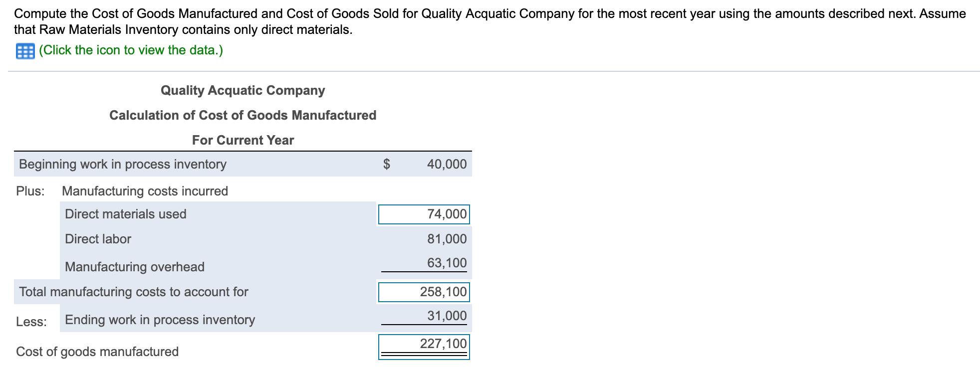
Task: Click the Total manufacturing costs entry field
Action: tap(424, 292)
